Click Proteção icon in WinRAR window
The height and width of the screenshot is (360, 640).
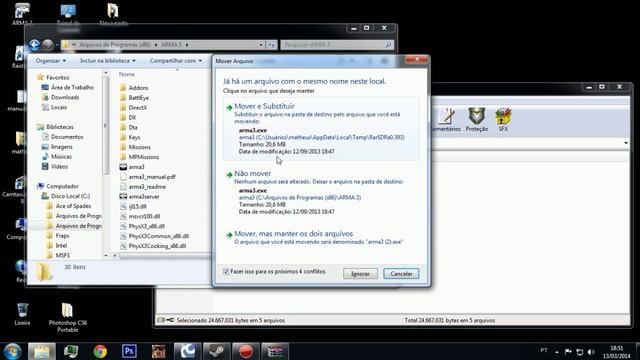(477, 120)
